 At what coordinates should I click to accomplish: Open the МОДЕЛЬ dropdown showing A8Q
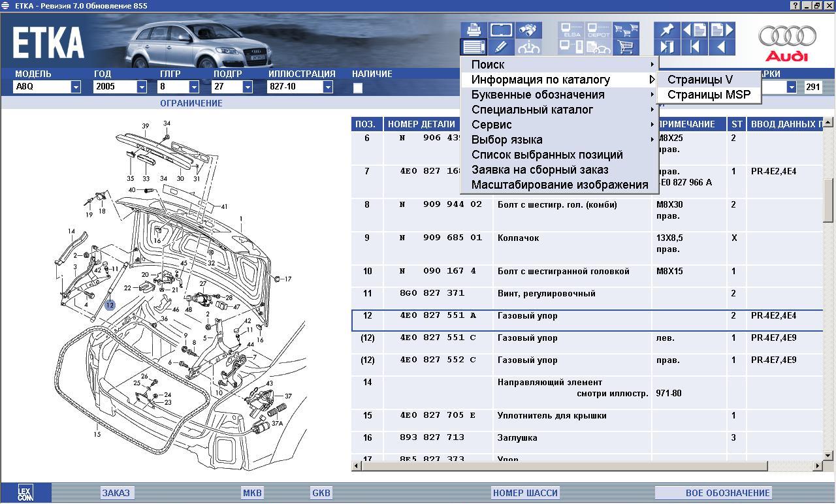point(76,87)
